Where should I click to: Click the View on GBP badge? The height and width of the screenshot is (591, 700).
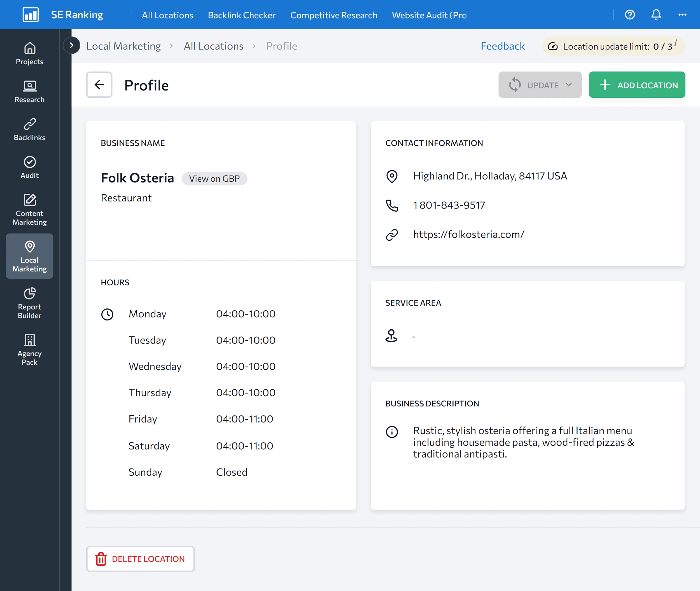[x=214, y=179]
